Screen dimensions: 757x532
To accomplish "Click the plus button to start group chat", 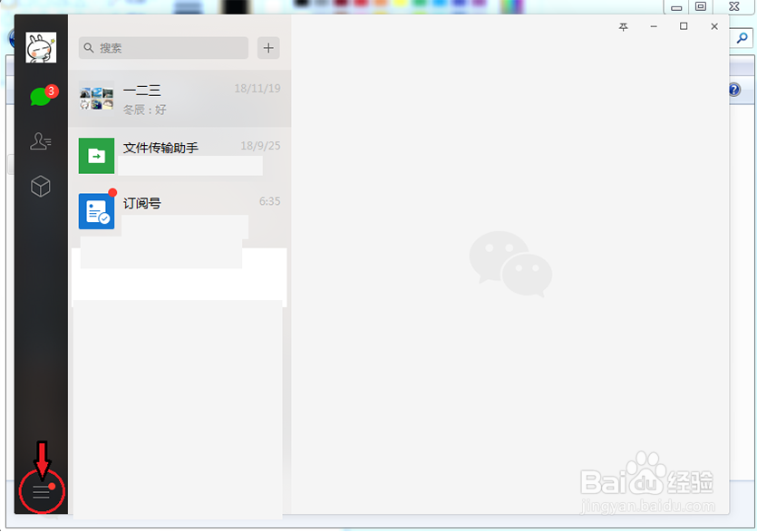I will click(x=268, y=48).
